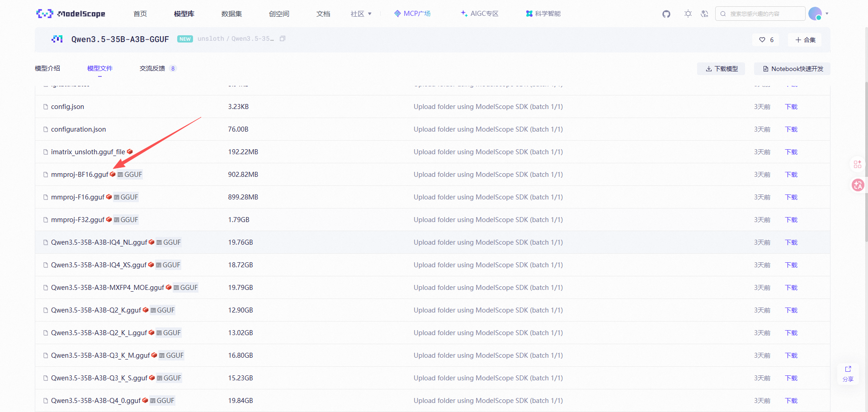868x412 pixels.
Task: Click the 下载模型 button
Action: pyautogui.click(x=722, y=69)
